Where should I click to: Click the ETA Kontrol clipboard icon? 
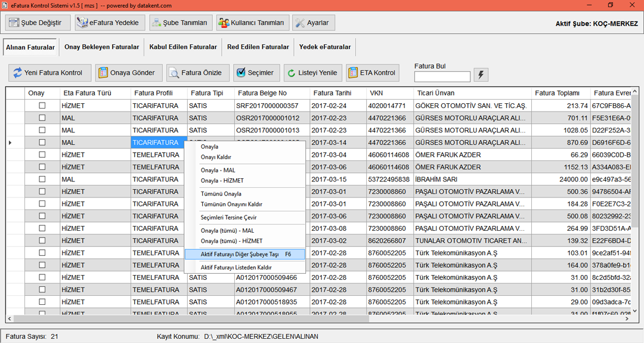click(x=353, y=73)
